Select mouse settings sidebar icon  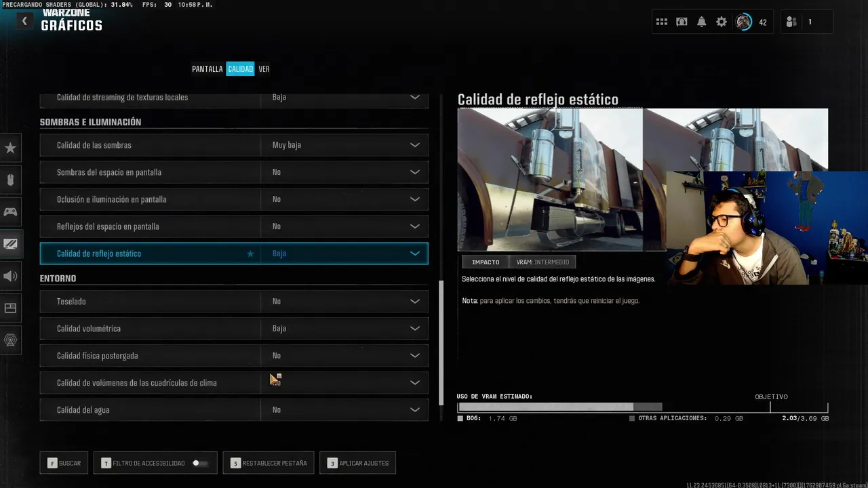tap(10, 180)
